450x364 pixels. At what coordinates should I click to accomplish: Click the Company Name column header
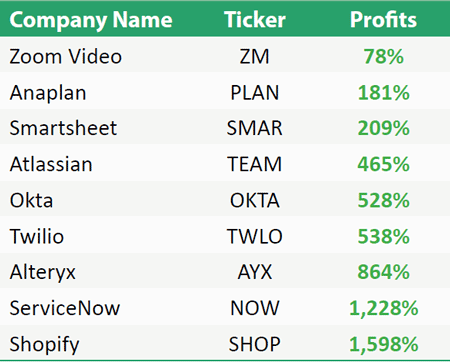tap(91, 20)
